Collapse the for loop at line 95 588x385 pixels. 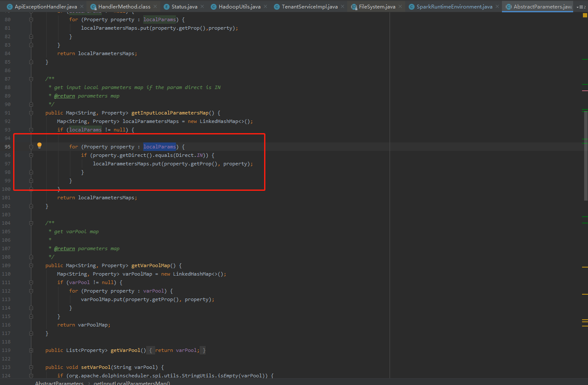pyautogui.click(x=31, y=147)
